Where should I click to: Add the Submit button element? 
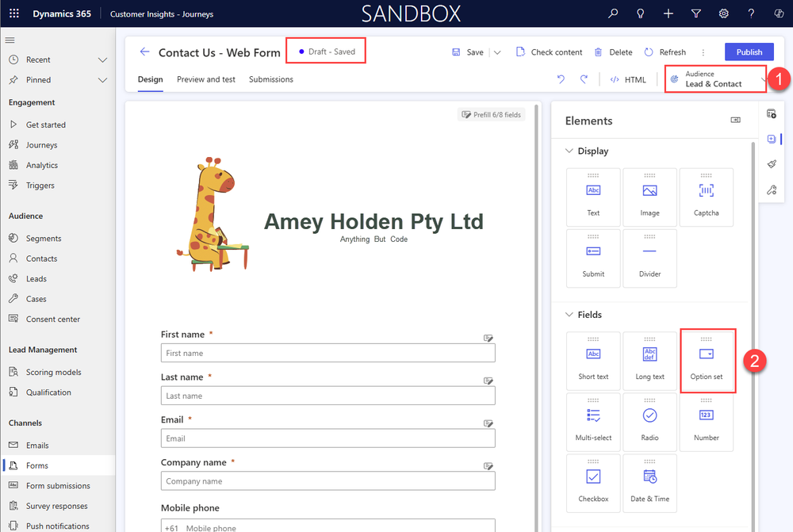(x=593, y=258)
